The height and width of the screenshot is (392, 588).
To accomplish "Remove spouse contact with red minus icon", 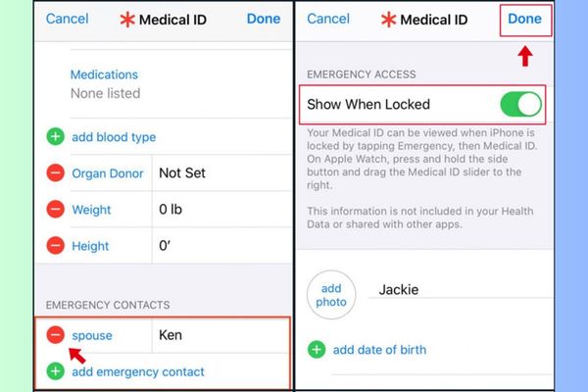I will click(x=55, y=335).
